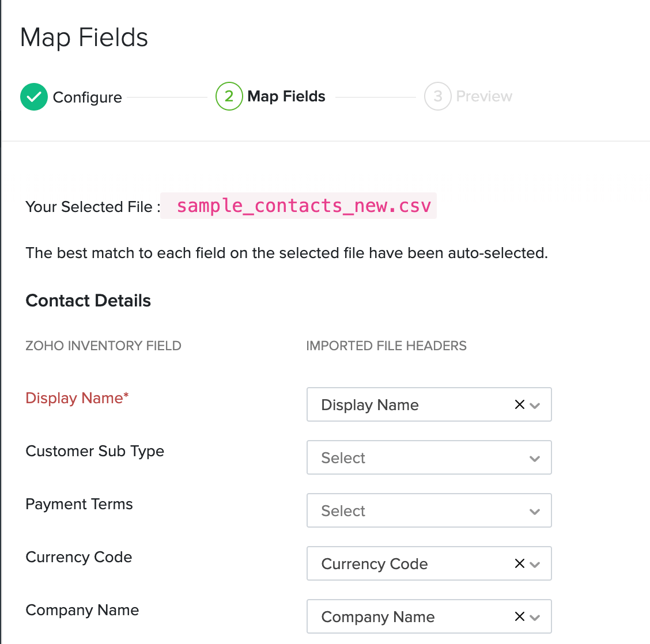Click the sample_contacts_new.csv file name

(x=304, y=206)
